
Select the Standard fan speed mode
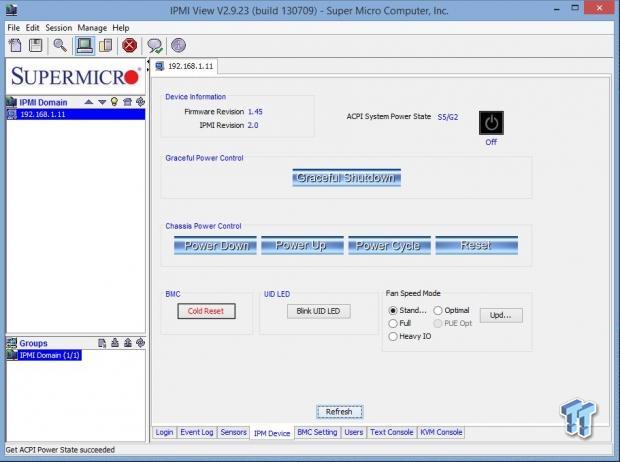(393, 311)
